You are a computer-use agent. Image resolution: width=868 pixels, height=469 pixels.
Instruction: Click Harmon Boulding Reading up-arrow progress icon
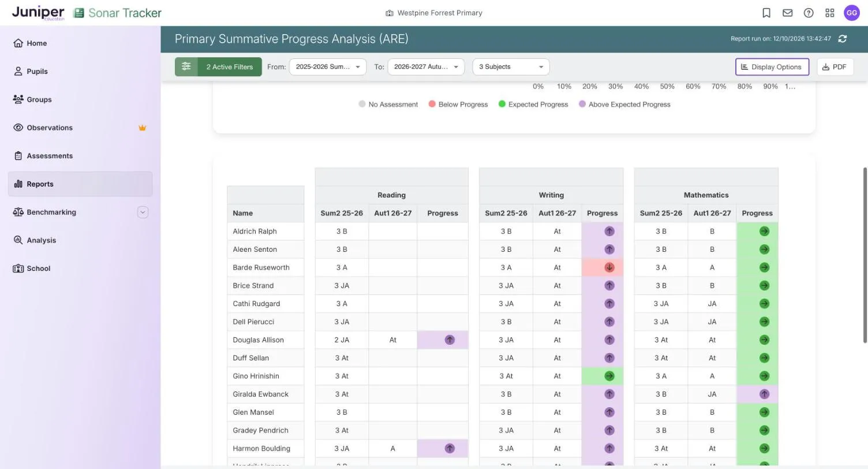[x=450, y=448]
